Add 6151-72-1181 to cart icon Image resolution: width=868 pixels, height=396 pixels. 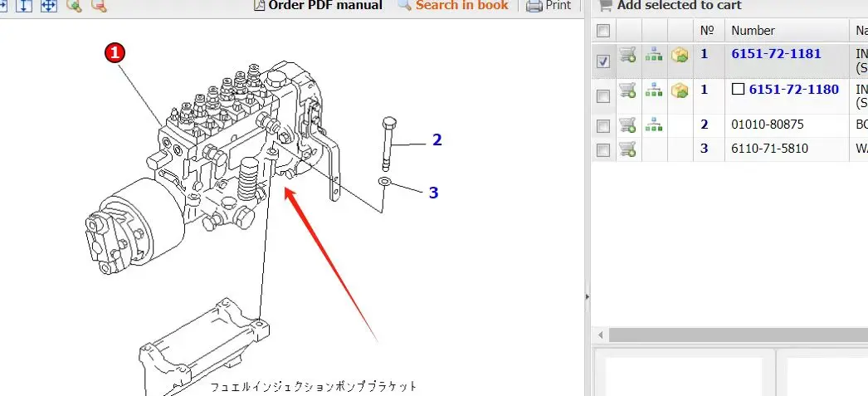pyautogui.click(x=627, y=55)
